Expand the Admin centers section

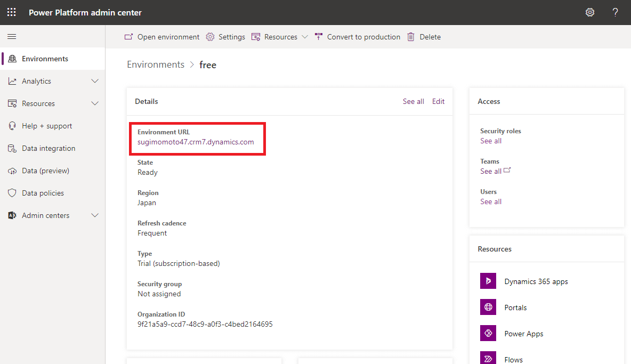95,215
